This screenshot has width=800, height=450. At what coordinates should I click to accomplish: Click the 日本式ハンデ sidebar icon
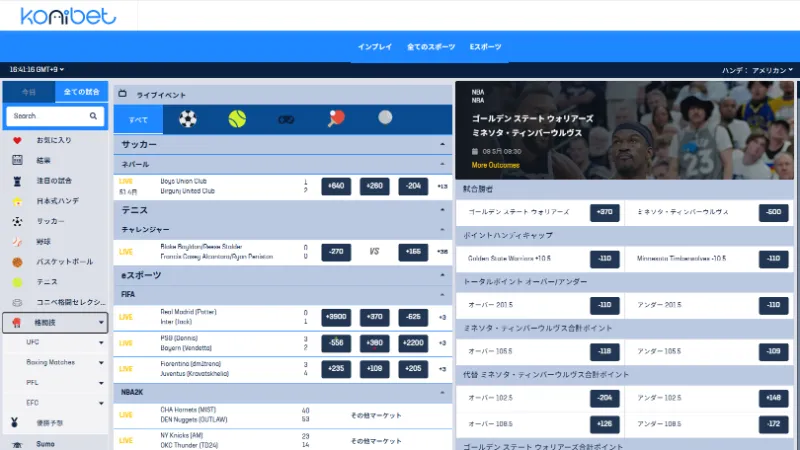[17, 201]
